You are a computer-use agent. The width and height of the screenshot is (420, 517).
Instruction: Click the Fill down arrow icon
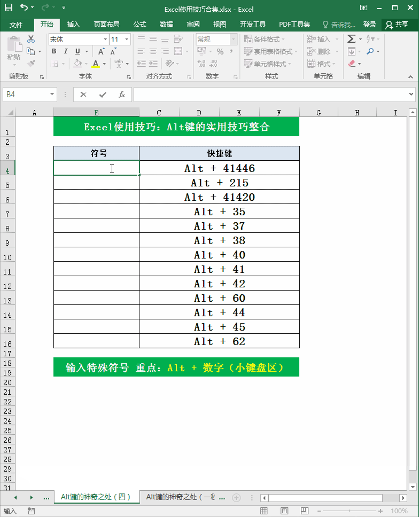(x=352, y=51)
